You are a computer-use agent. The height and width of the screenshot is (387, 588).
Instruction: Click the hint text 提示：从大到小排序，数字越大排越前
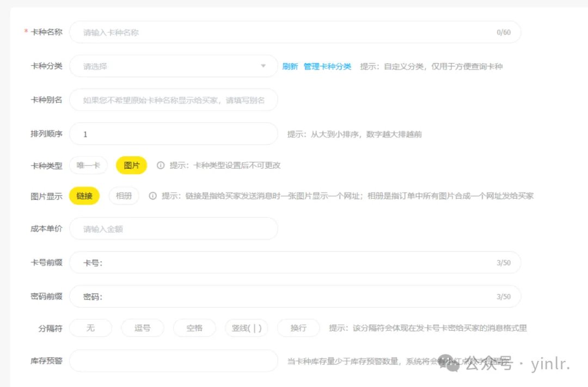pos(354,134)
